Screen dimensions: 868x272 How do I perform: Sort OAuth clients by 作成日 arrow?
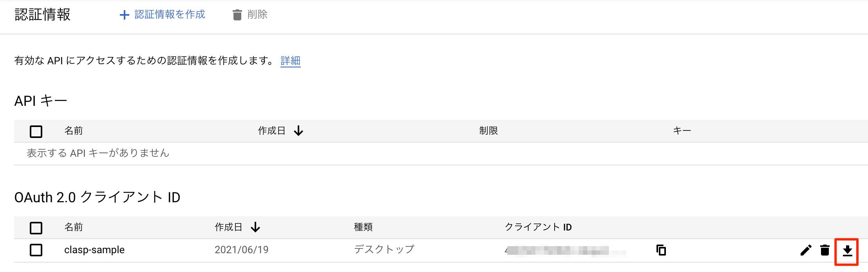pyautogui.click(x=255, y=227)
